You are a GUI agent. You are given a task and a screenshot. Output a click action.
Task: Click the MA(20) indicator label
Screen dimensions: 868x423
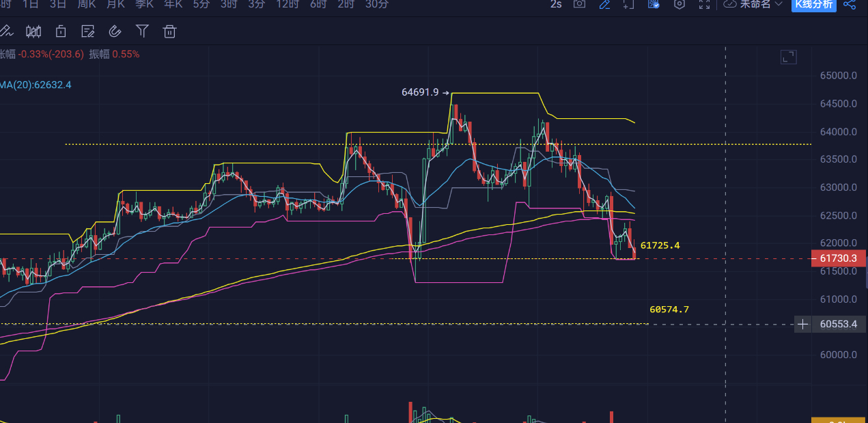point(36,85)
